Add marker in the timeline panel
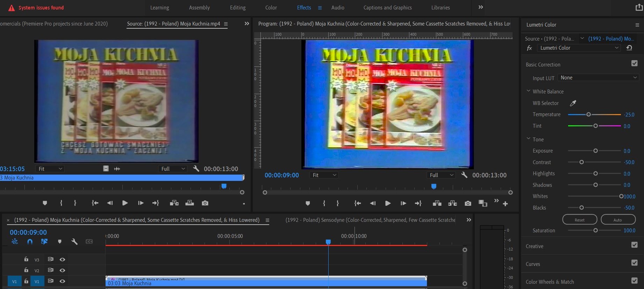The image size is (644, 289). (x=59, y=241)
